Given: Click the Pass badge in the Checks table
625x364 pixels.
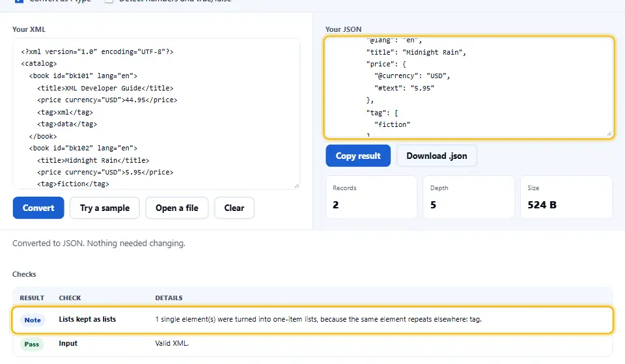Looking at the screenshot, I should click(32, 344).
